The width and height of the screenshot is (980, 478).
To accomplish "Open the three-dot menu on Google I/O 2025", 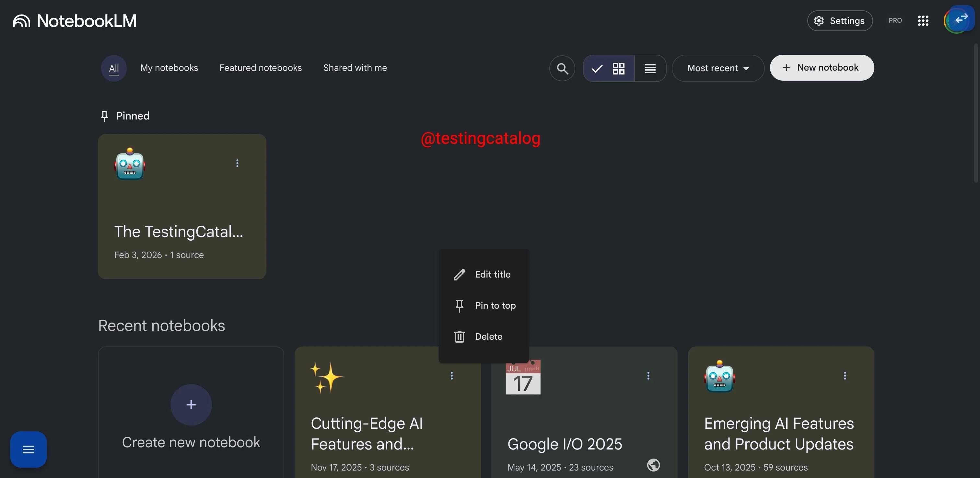I will pos(648,375).
